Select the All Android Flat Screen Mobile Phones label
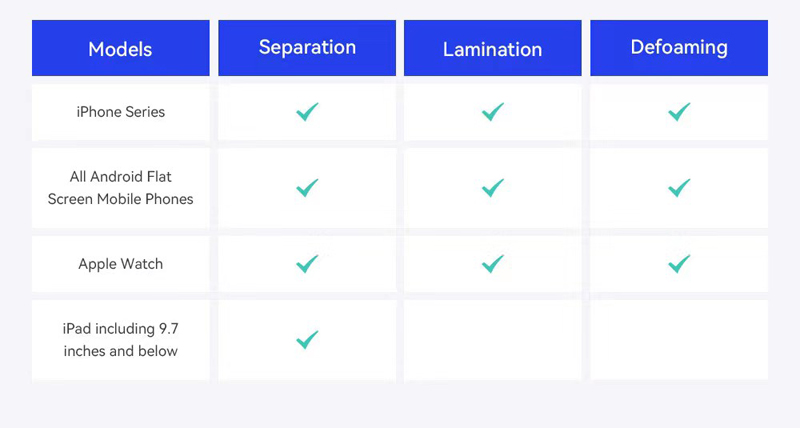 coord(120,188)
